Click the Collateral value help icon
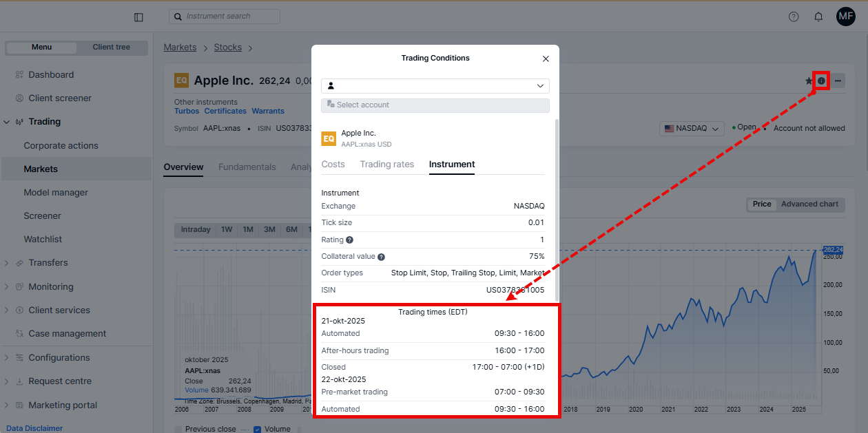868x433 pixels. pyautogui.click(x=381, y=257)
